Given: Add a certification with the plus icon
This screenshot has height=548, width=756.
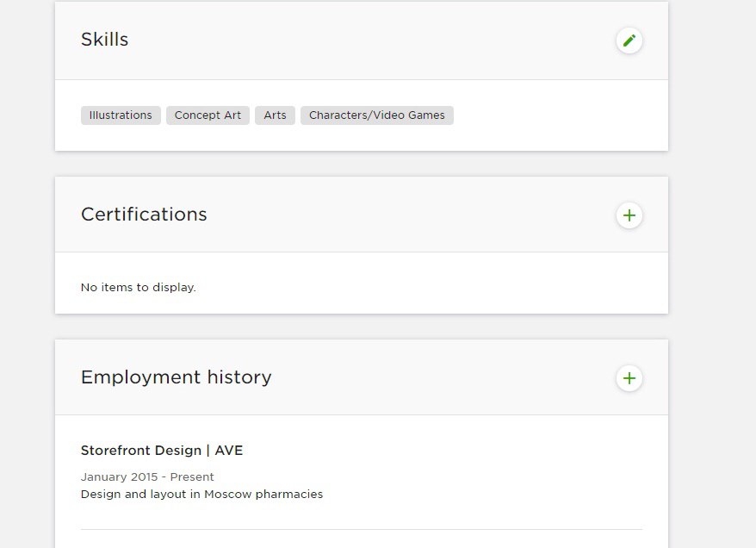Looking at the screenshot, I should coord(629,215).
